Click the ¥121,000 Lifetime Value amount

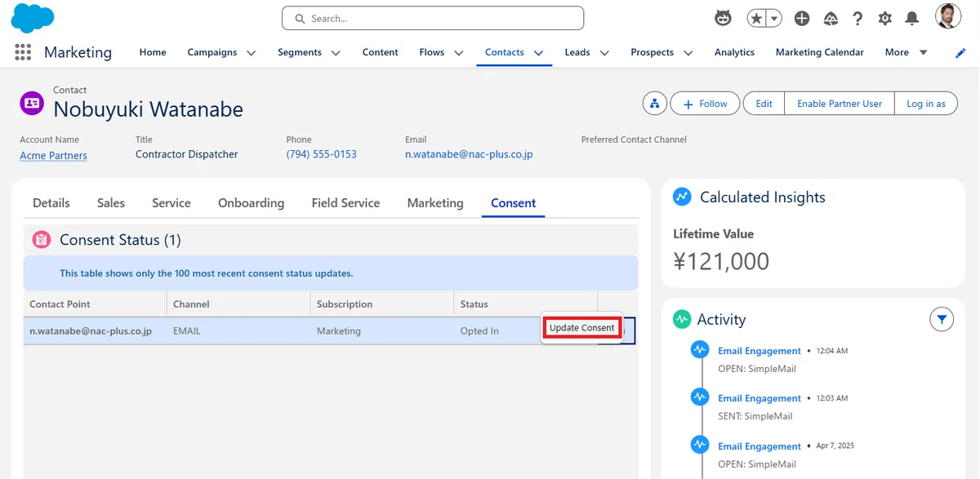point(721,261)
